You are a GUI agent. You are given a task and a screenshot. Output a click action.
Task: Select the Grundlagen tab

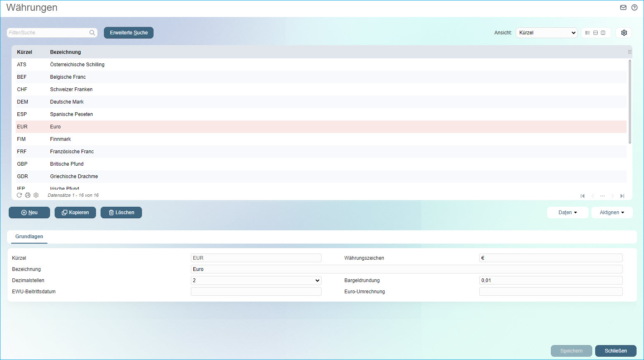(29, 237)
